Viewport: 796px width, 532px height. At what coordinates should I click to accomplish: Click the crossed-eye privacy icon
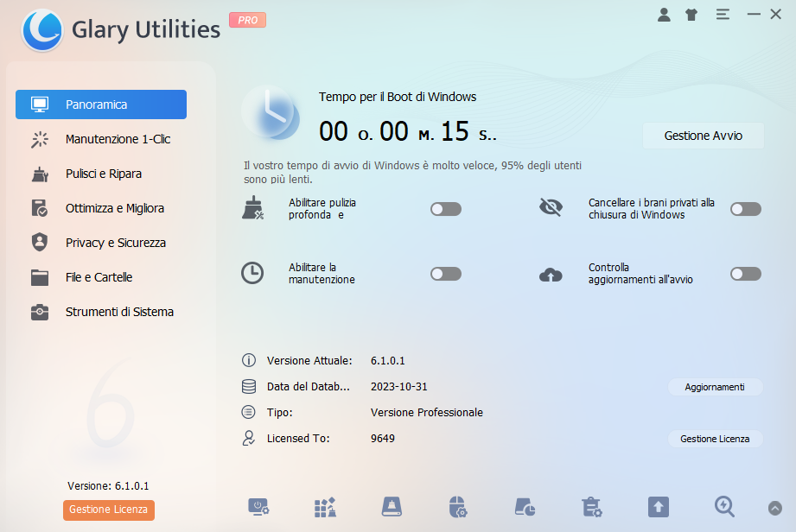tap(551, 207)
